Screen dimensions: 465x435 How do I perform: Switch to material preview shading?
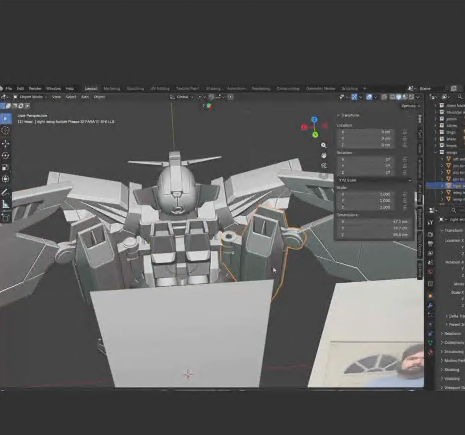tap(405, 97)
